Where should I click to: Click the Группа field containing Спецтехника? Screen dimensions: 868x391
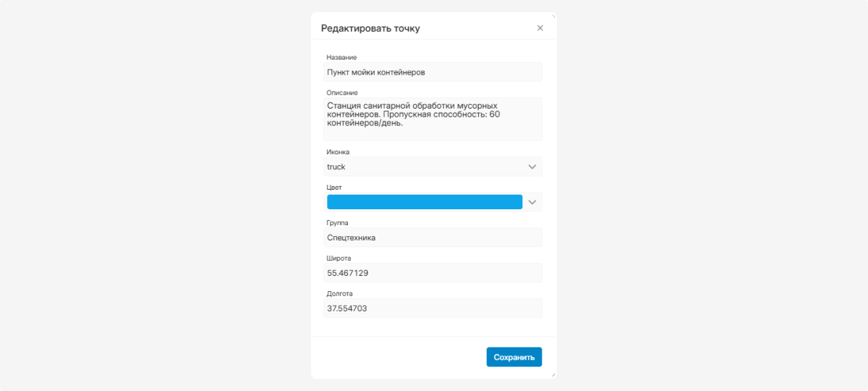click(x=433, y=237)
